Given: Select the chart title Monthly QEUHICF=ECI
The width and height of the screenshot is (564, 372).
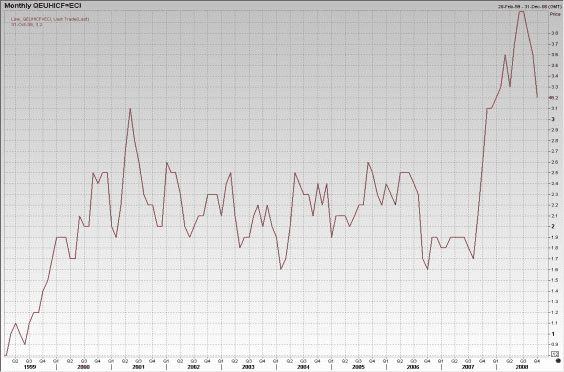Looking at the screenshot, I should point(43,6).
